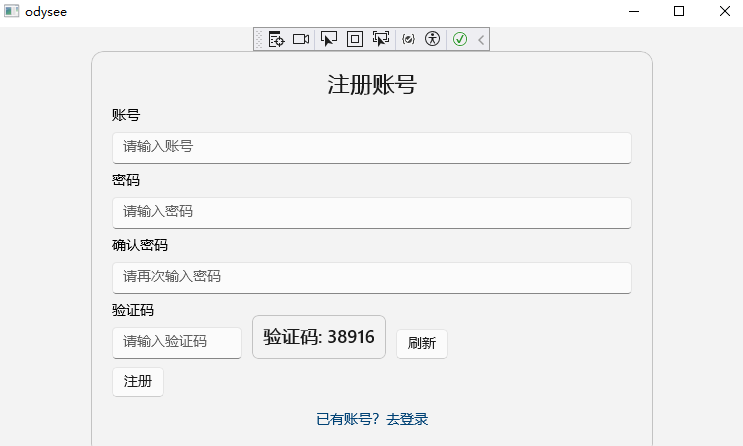Run the accessibility scan icon
Image resolution: width=743 pixels, height=446 pixels.
pyautogui.click(x=432, y=39)
